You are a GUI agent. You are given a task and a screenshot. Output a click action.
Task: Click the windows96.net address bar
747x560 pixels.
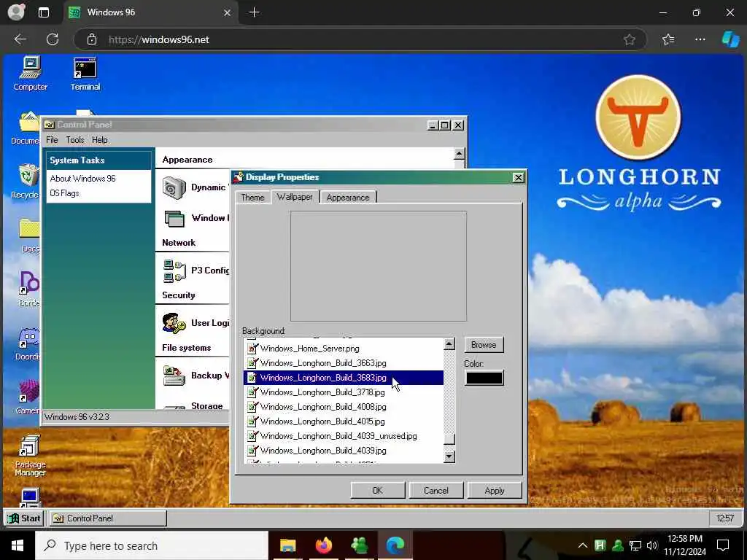[x=360, y=39]
